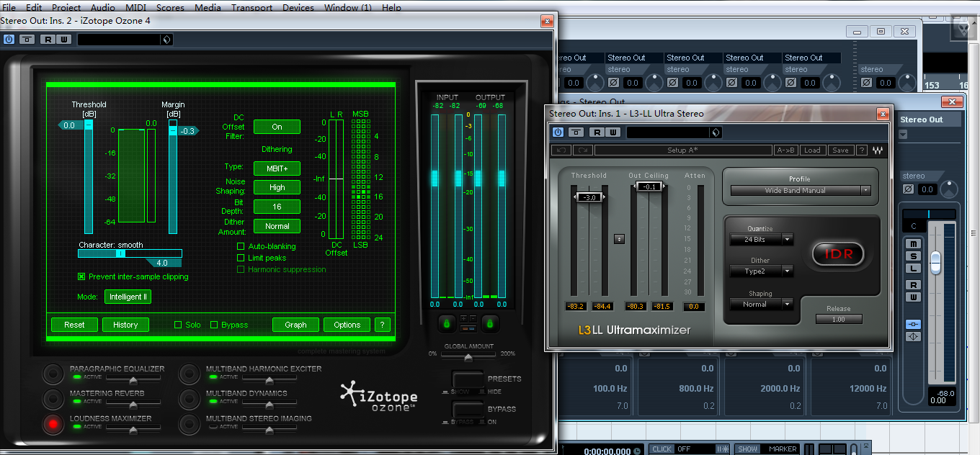
Task: Open the Transport menu
Action: point(251,8)
